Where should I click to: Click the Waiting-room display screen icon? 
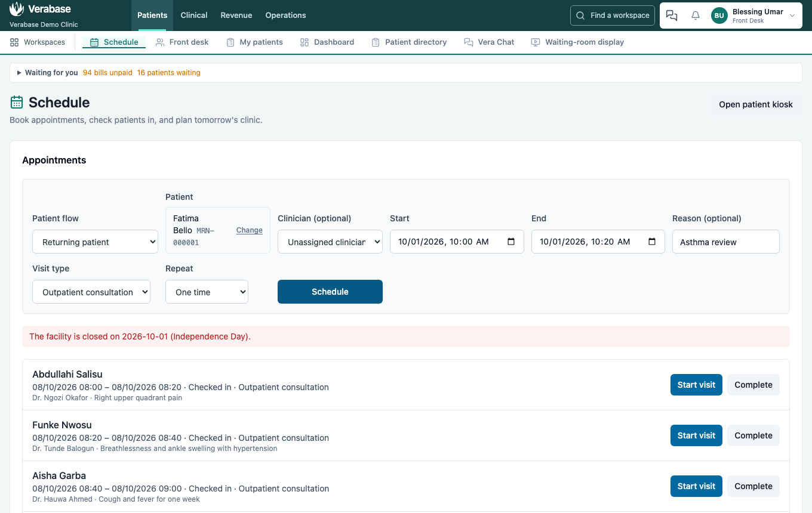coord(536,42)
